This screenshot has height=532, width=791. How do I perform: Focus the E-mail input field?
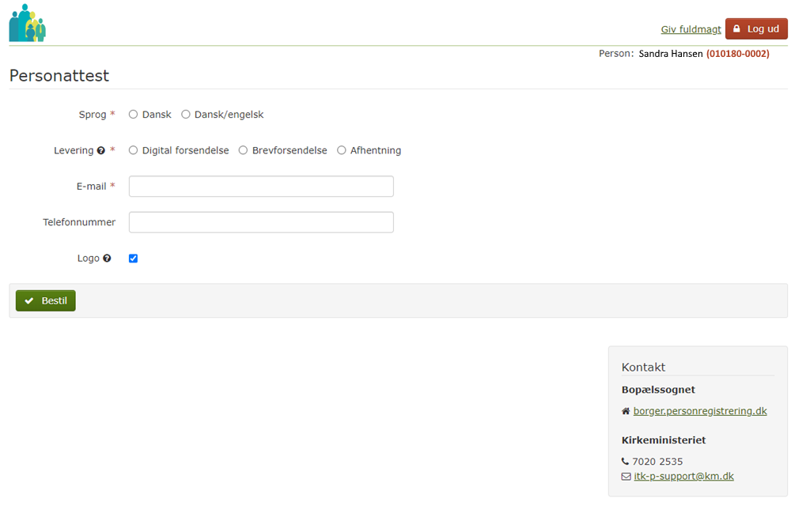coord(261,187)
